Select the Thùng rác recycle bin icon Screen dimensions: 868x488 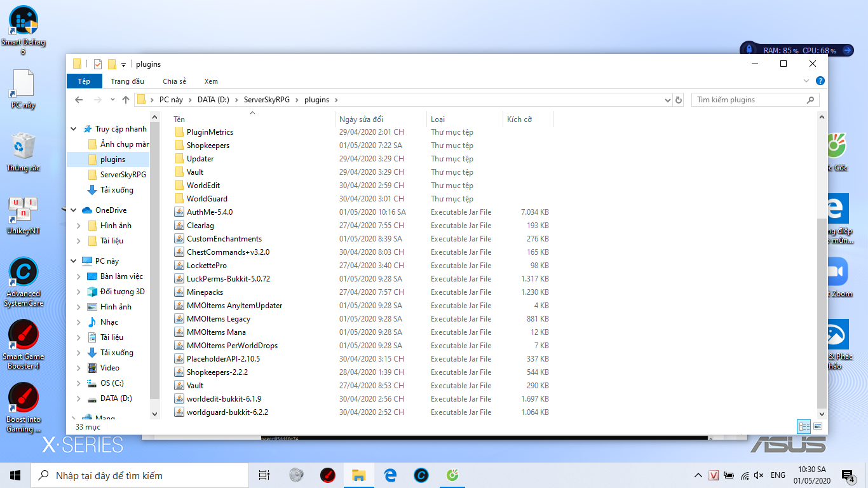(24, 152)
